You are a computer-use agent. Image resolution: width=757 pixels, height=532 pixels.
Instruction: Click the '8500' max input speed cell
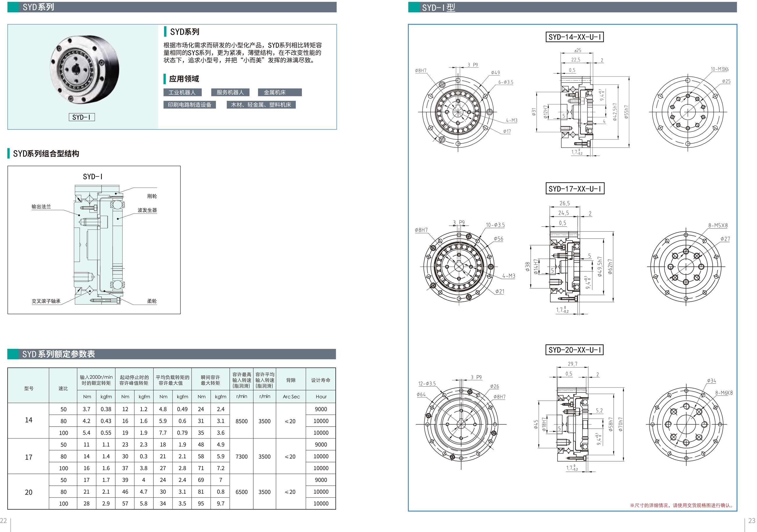coord(242,421)
